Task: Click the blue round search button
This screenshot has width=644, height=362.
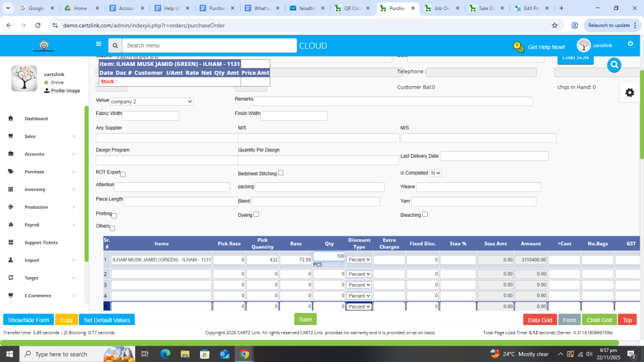Action: (614, 65)
